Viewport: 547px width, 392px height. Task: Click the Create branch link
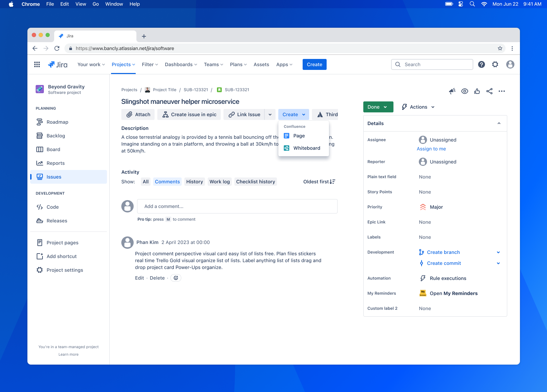[x=443, y=252]
